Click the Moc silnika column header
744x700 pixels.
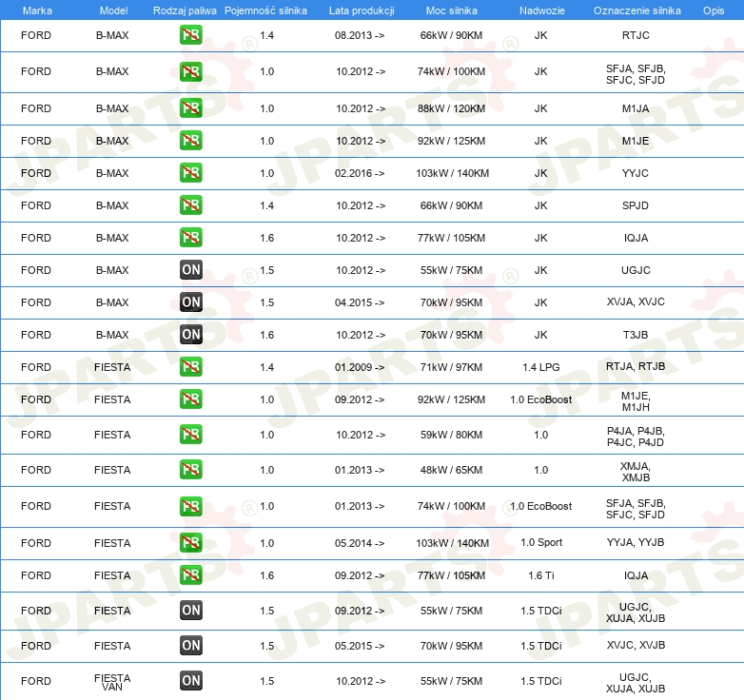click(x=451, y=10)
